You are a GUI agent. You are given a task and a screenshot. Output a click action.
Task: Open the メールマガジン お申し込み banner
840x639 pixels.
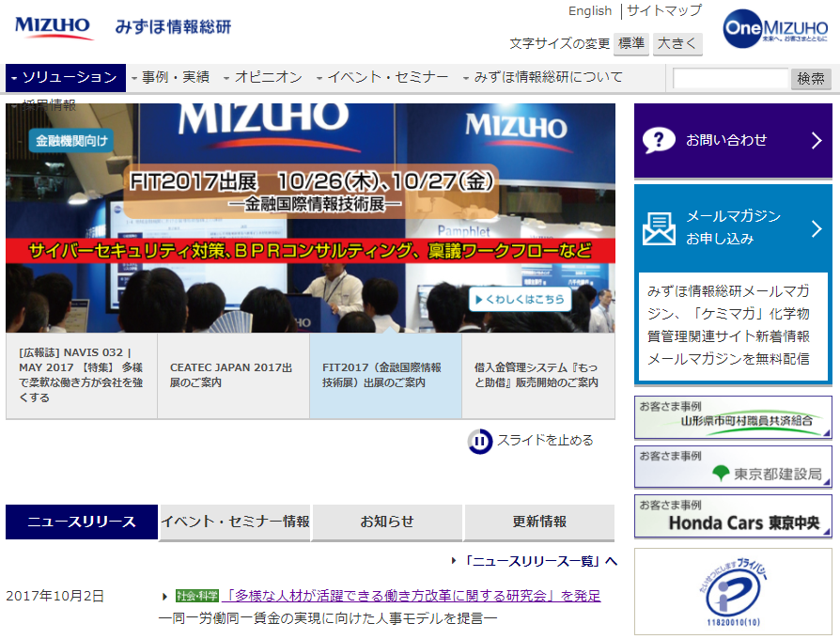[x=733, y=228]
